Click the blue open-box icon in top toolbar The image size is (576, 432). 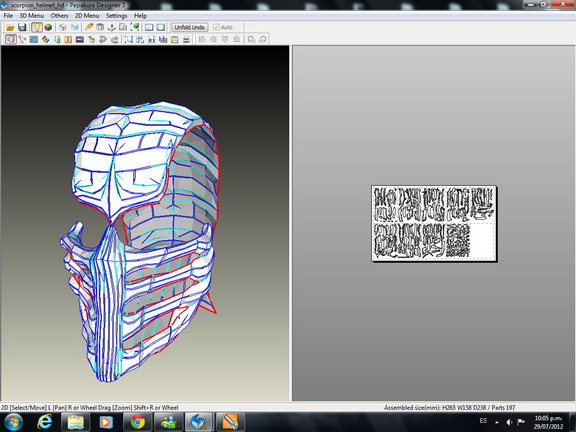[75, 27]
